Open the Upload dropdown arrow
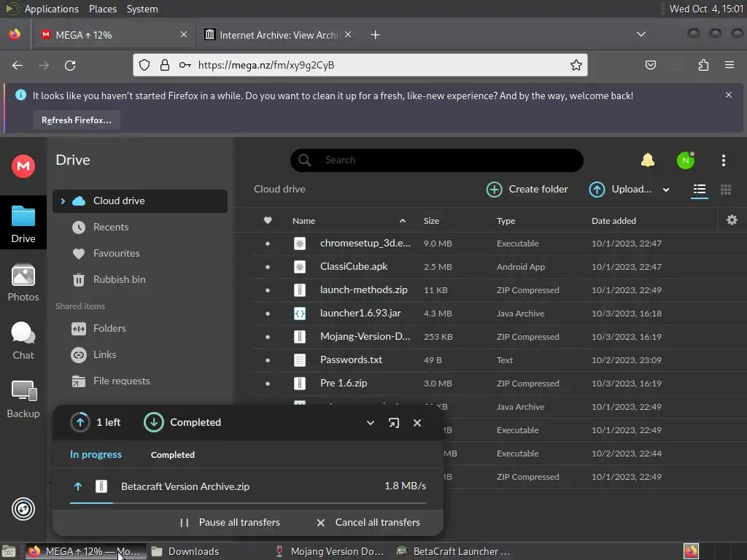 pyautogui.click(x=665, y=190)
